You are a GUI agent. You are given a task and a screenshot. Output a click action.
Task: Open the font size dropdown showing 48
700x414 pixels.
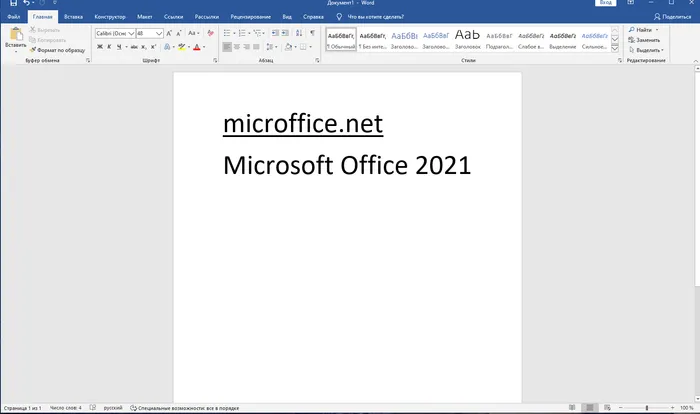(159, 33)
